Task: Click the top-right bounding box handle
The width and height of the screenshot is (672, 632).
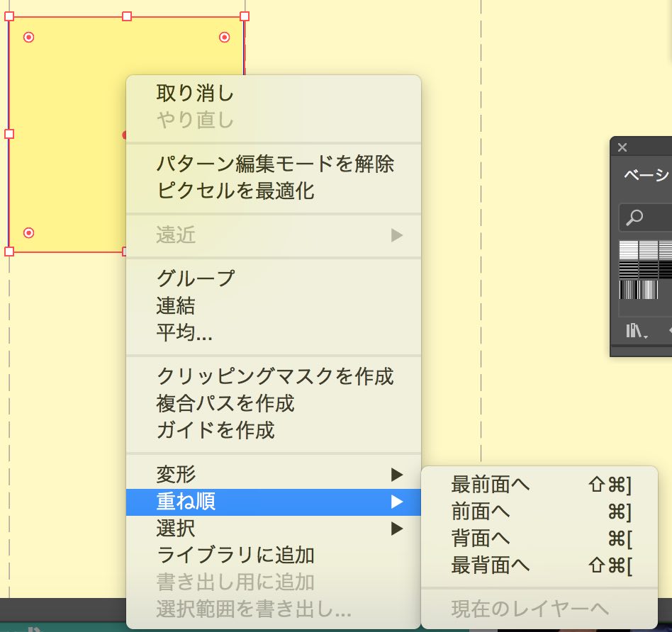Action: (245, 16)
